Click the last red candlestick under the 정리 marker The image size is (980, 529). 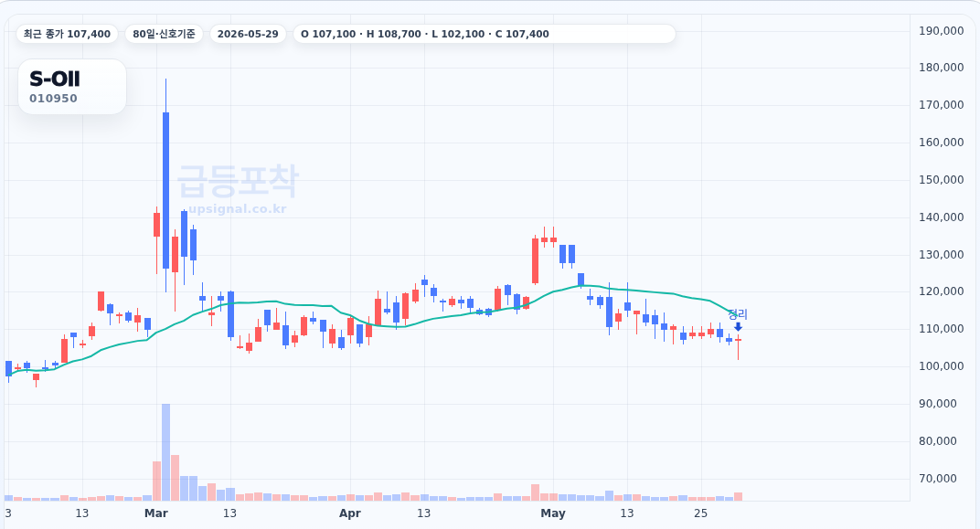pos(738,347)
